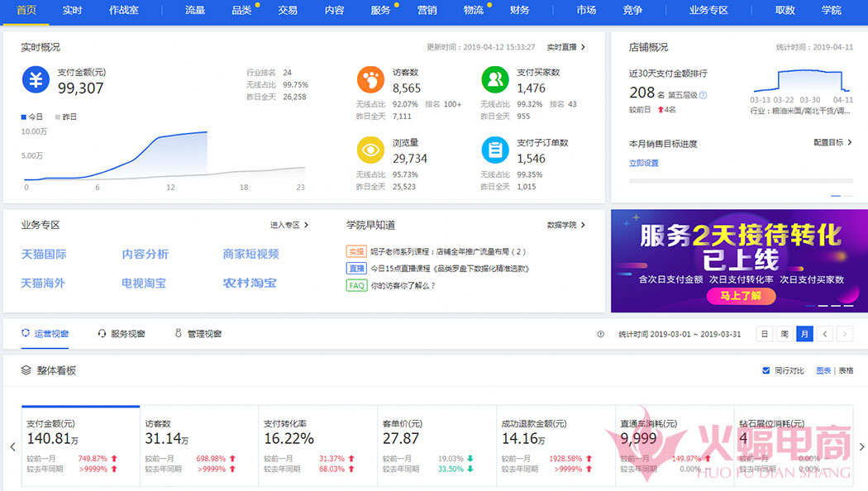Open the 天猫国际 business zone link
This screenshot has height=491, width=868.
click(44, 255)
